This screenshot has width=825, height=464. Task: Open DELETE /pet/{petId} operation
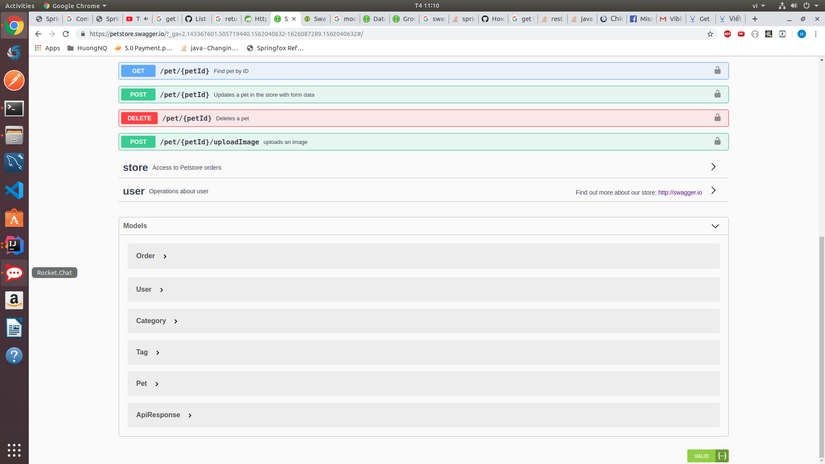coord(424,118)
